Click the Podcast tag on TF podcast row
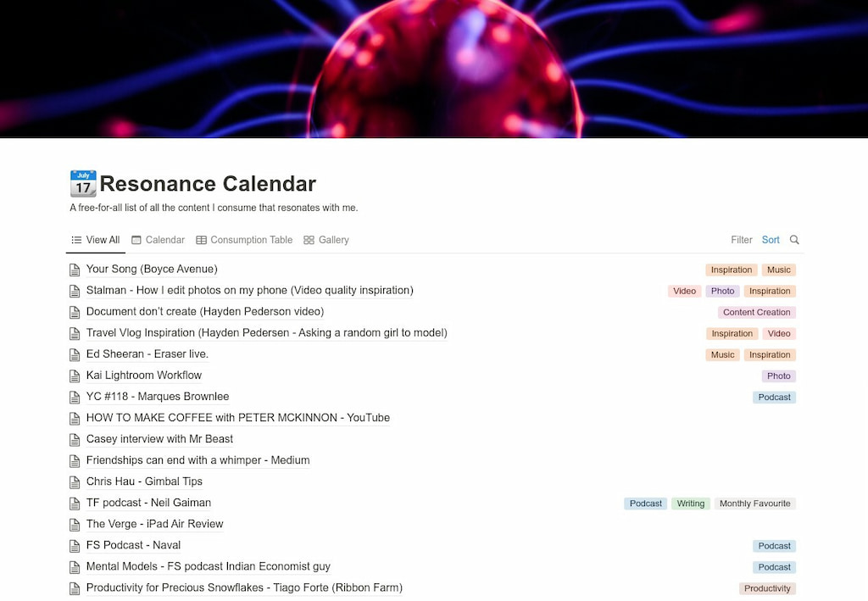868x601 pixels. click(x=645, y=503)
